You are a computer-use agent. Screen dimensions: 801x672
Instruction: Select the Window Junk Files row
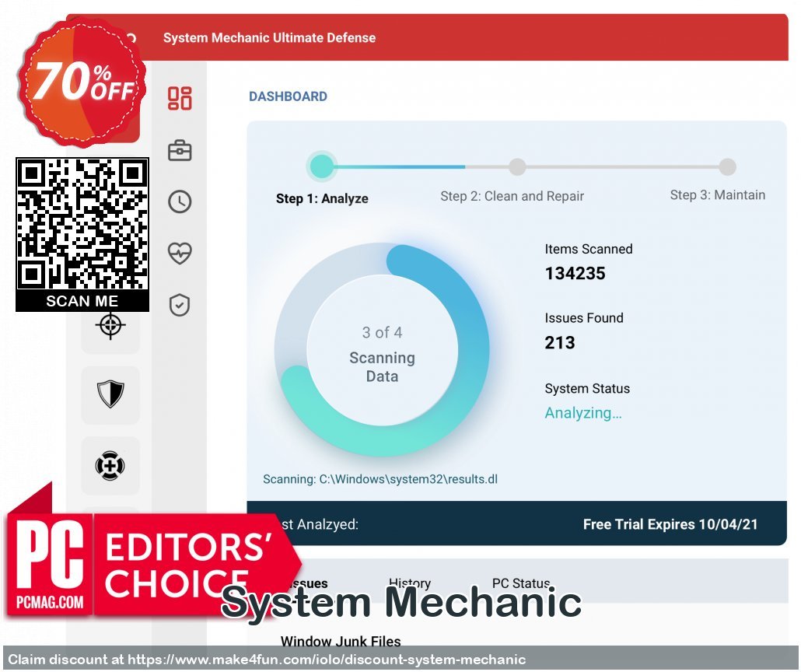[341, 641]
